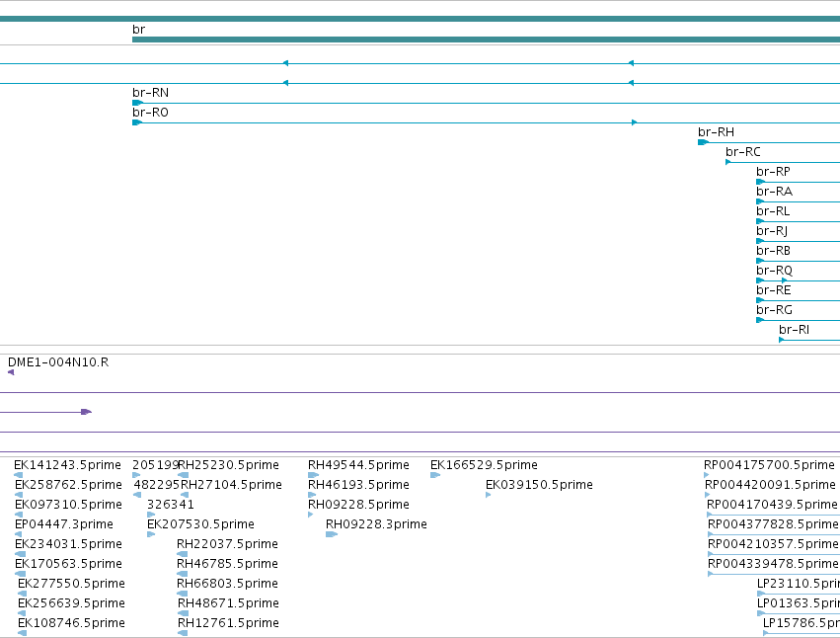Screen dimensions: 840x638
Task: Select RH22037.5prime EST label
Action: (x=228, y=545)
